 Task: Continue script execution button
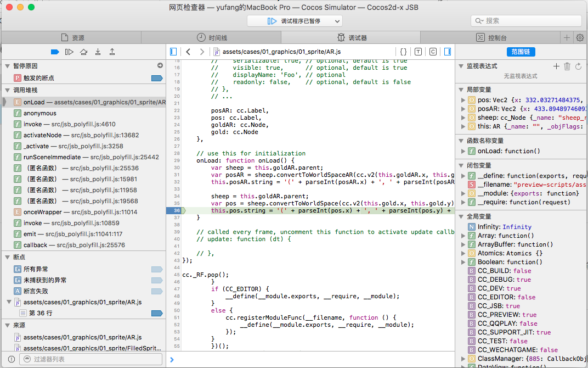click(x=69, y=52)
